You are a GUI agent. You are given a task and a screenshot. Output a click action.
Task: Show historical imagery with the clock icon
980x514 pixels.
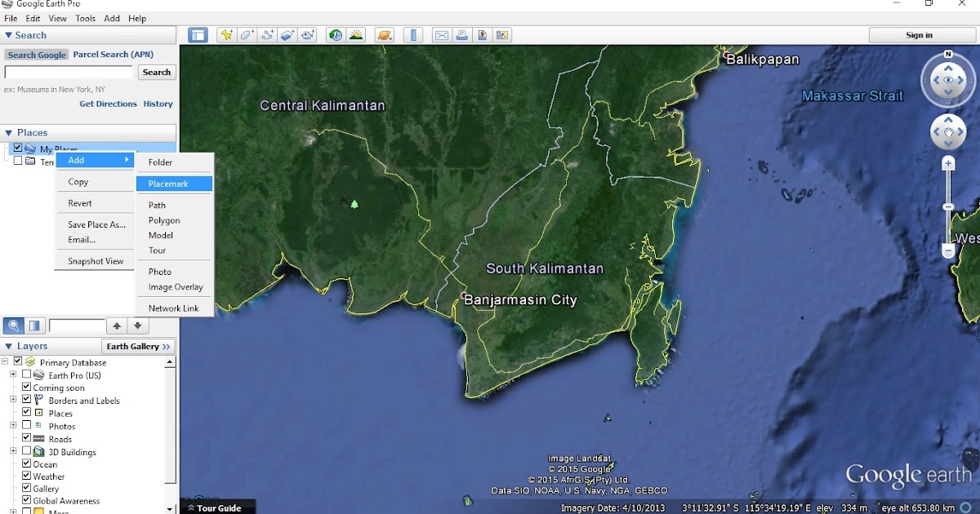335,35
